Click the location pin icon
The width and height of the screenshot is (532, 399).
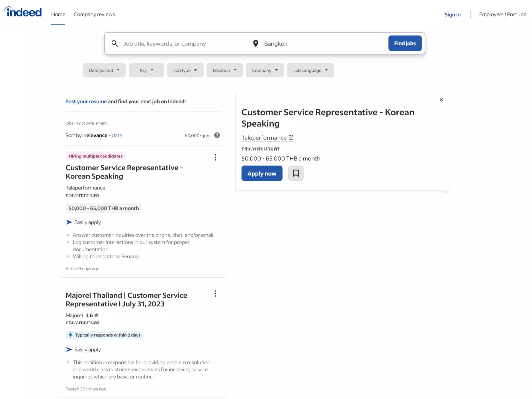point(256,43)
